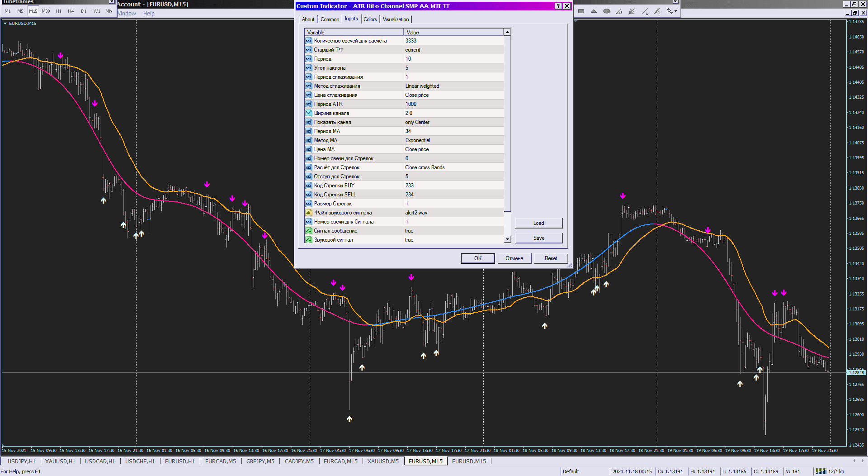Select the Ellipse drawing tool
Screen dimensions: 868x476
pos(606,11)
